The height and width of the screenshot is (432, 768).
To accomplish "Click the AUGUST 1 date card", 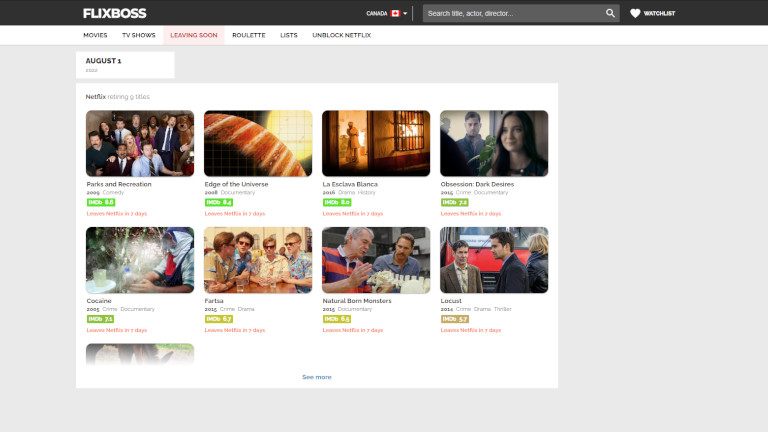I will point(125,65).
